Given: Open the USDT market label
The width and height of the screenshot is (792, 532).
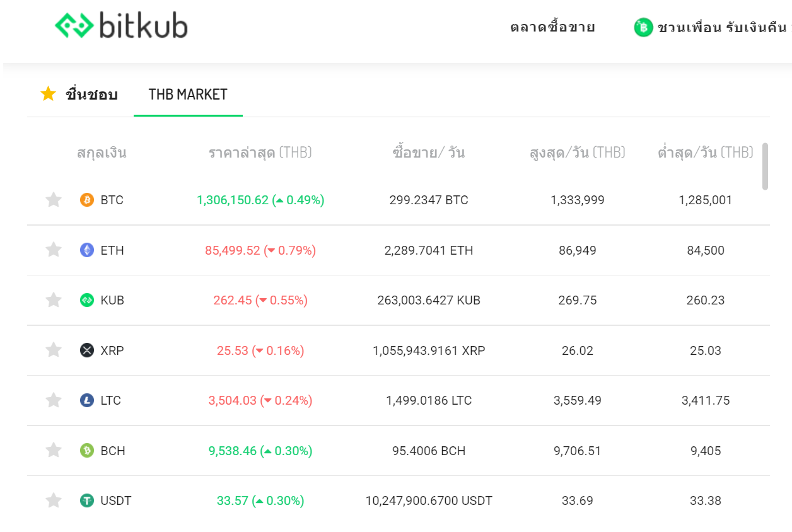Looking at the screenshot, I should 116,500.
